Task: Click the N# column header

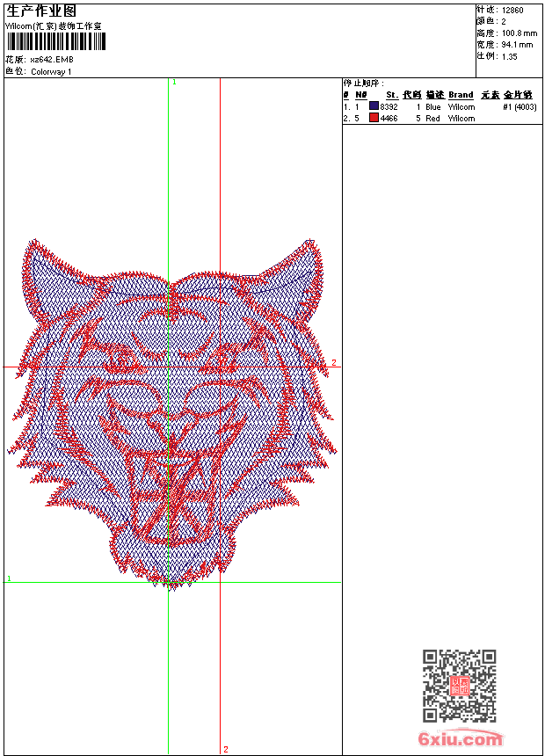Action: pos(360,95)
